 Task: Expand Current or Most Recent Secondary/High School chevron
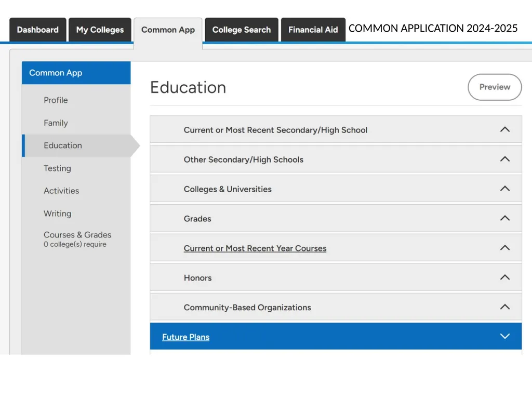[504, 129]
